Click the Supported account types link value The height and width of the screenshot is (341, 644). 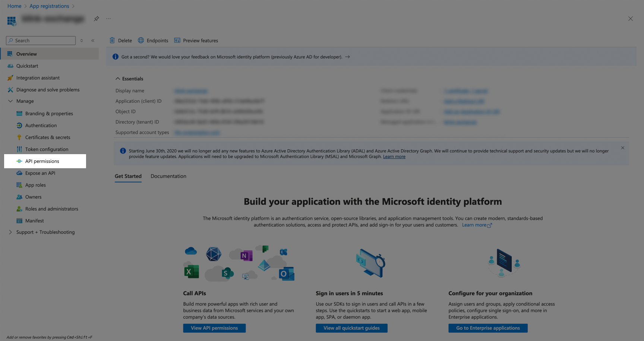[x=197, y=133]
